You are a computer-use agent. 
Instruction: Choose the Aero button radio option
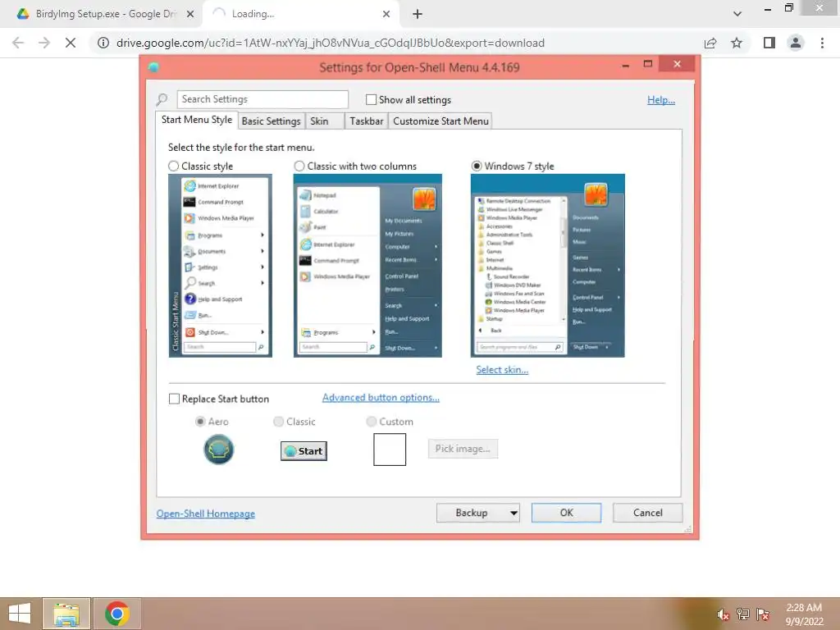200,422
